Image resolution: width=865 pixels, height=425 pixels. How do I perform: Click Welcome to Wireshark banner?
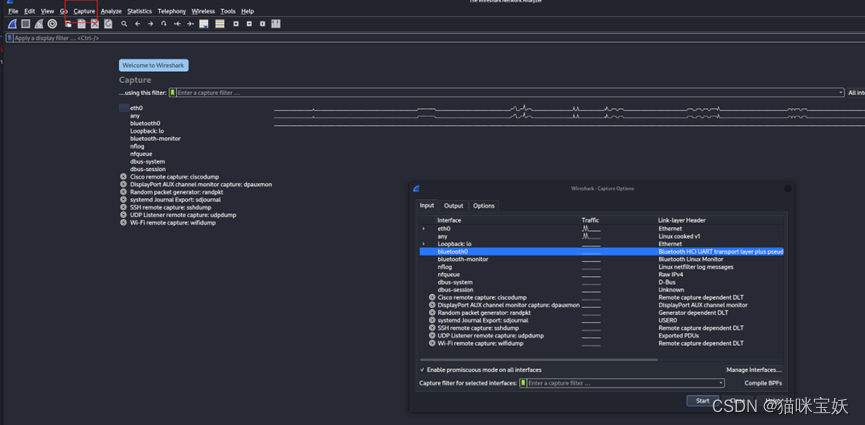click(154, 66)
